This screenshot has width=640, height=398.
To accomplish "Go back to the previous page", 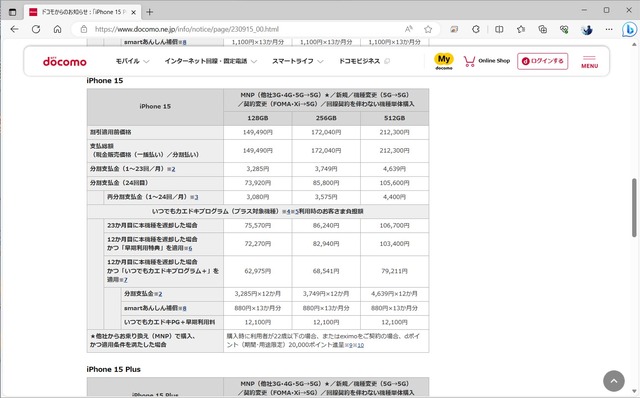I will [14, 29].
